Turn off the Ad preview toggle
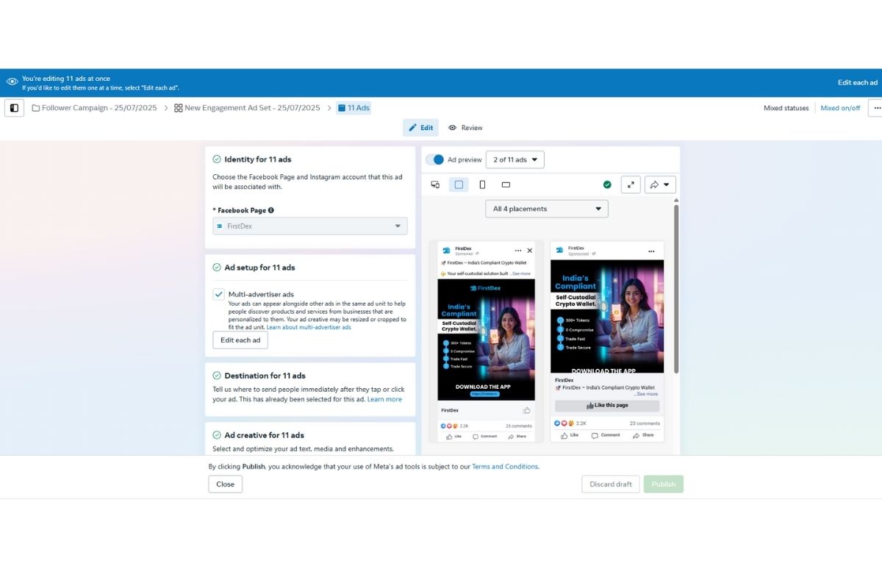 pyautogui.click(x=435, y=159)
